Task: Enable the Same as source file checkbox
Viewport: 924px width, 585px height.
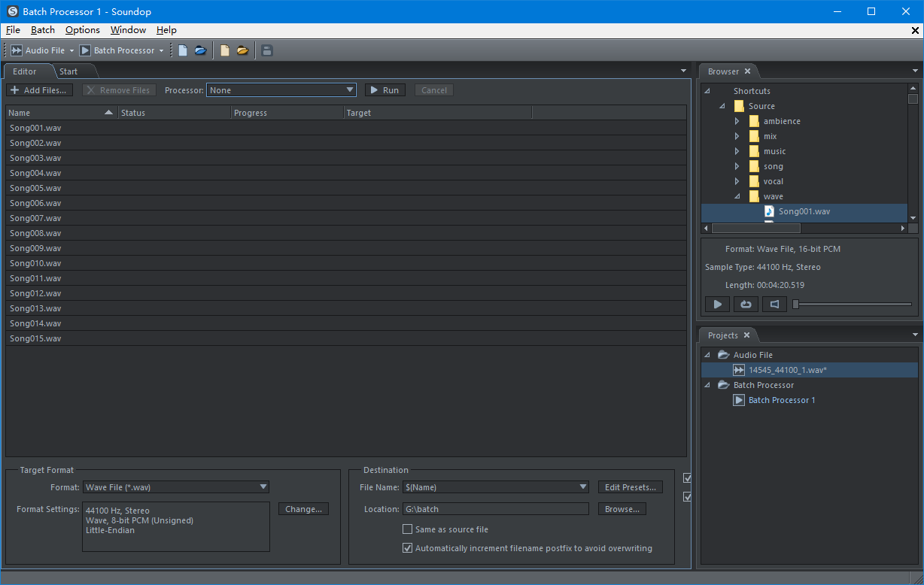Action: 408,529
